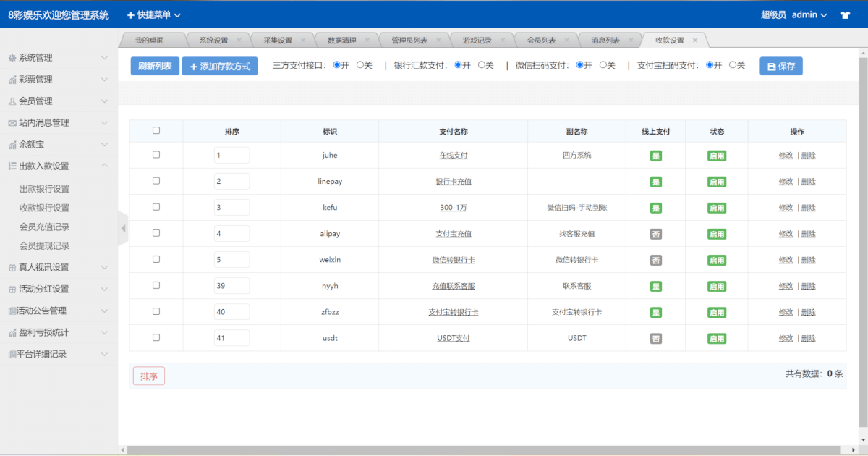Open the 快捷菜单 dropdown
Screen dimensions: 868x456
[x=154, y=14]
